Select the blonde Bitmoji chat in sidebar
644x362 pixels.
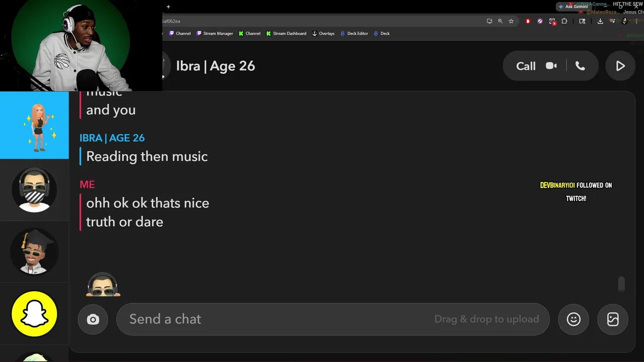[x=34, y=125]
